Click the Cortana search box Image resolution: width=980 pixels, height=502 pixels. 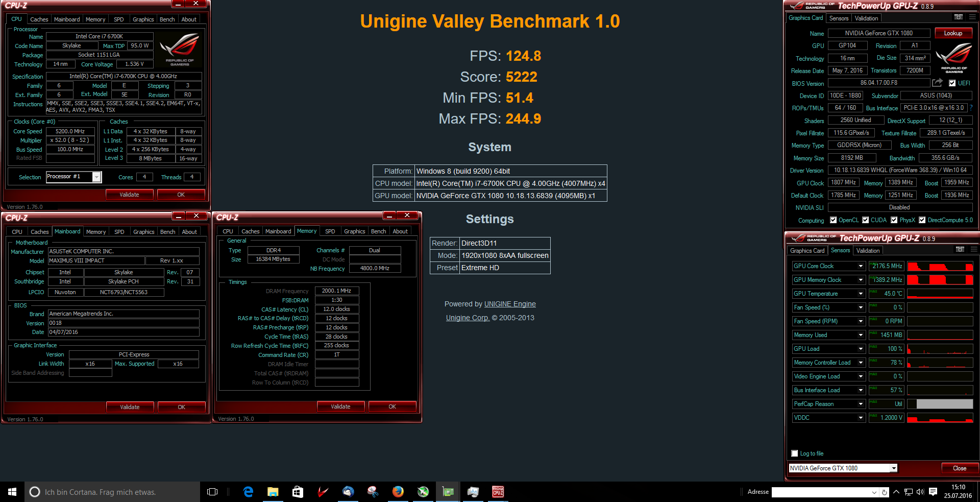pyautogui.click(x=112, y=492)
